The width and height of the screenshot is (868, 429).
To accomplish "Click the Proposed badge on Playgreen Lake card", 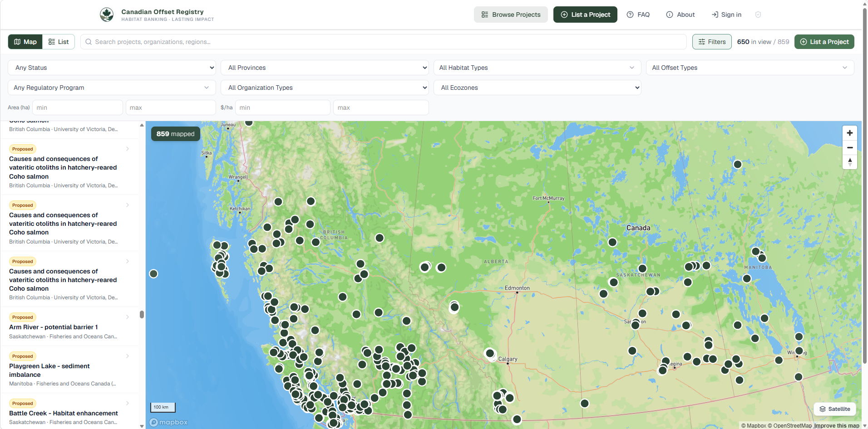I will click(23, 356).
